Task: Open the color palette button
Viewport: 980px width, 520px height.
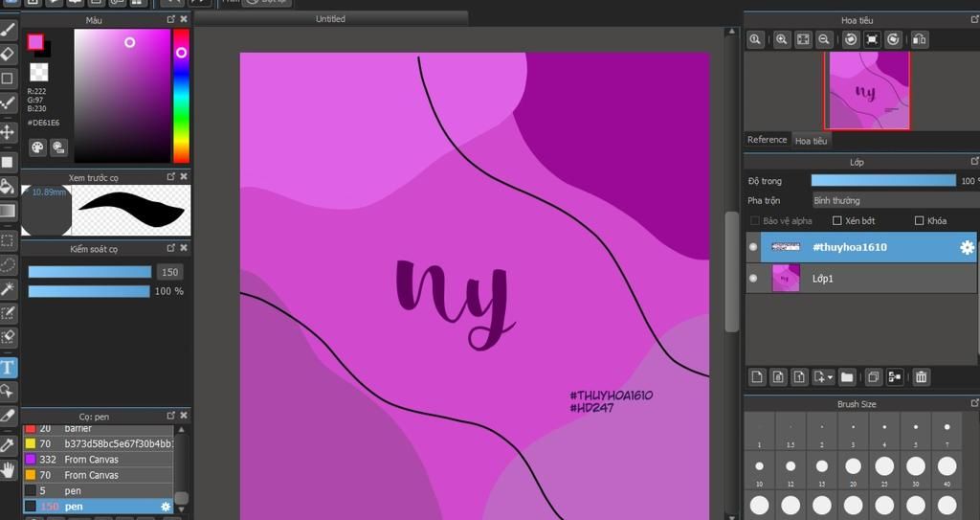Action: (37, 147)
